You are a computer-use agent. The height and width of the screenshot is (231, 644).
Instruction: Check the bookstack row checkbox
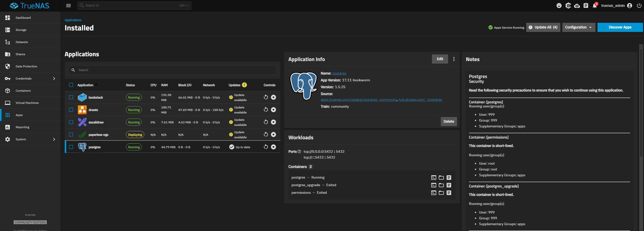pos(71,97)
